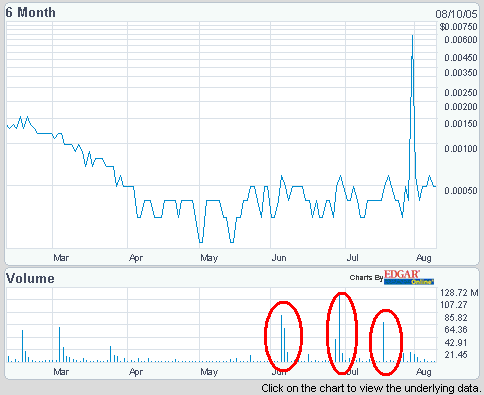Click the 0.00450 price axis label

[461, 58]
